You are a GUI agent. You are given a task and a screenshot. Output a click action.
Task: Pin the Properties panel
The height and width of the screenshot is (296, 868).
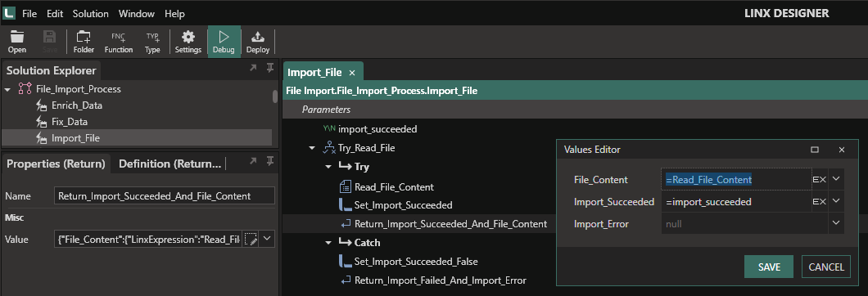[x=269, y=162]
